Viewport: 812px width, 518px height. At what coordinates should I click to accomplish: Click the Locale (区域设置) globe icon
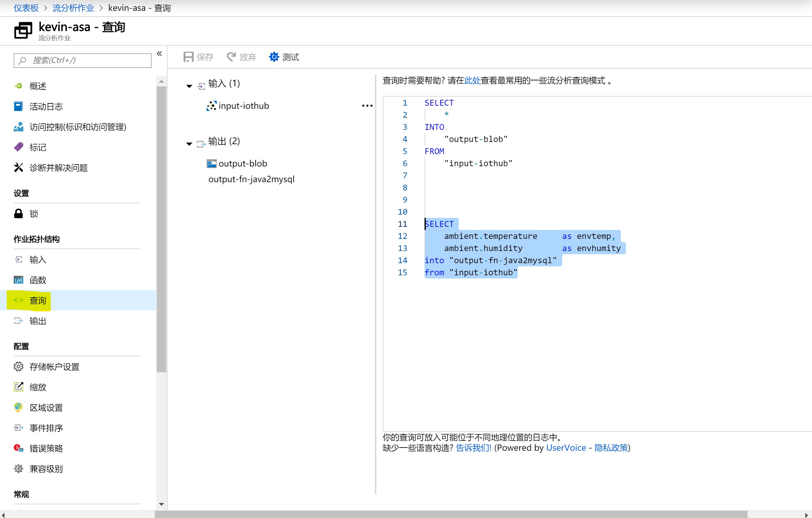pyautogui.click(x=19, y=407)
